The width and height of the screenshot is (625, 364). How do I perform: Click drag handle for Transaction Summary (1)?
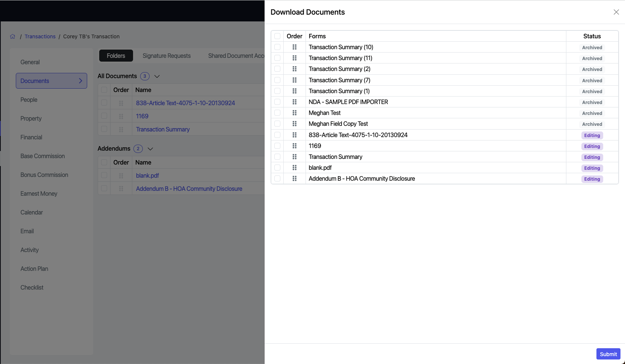[x=295, y=91]
